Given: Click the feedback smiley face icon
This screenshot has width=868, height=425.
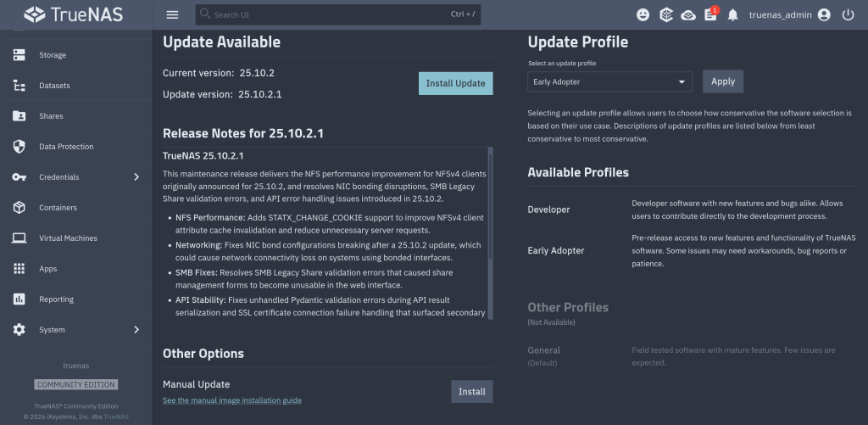Looking at the screenshot, I should pyautogui.click(x=644, y=14).
